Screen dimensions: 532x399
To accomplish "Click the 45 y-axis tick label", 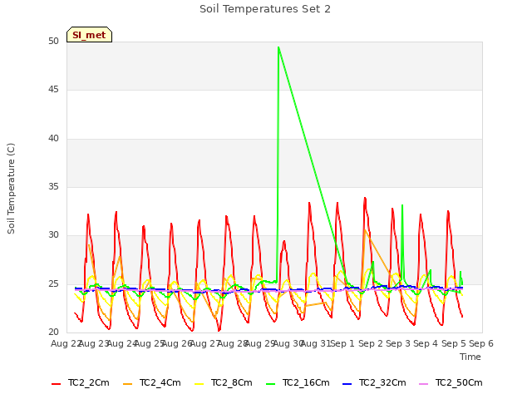I will tap(53, 90).
